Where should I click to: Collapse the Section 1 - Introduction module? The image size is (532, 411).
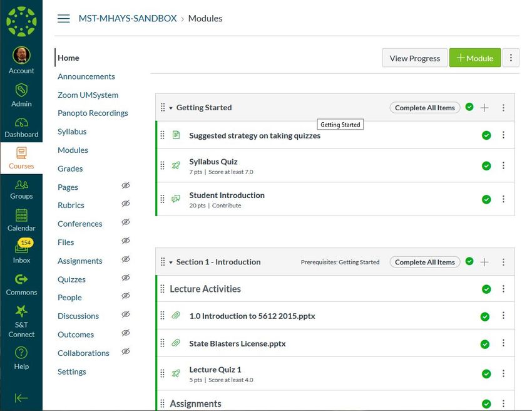point(171,263)
